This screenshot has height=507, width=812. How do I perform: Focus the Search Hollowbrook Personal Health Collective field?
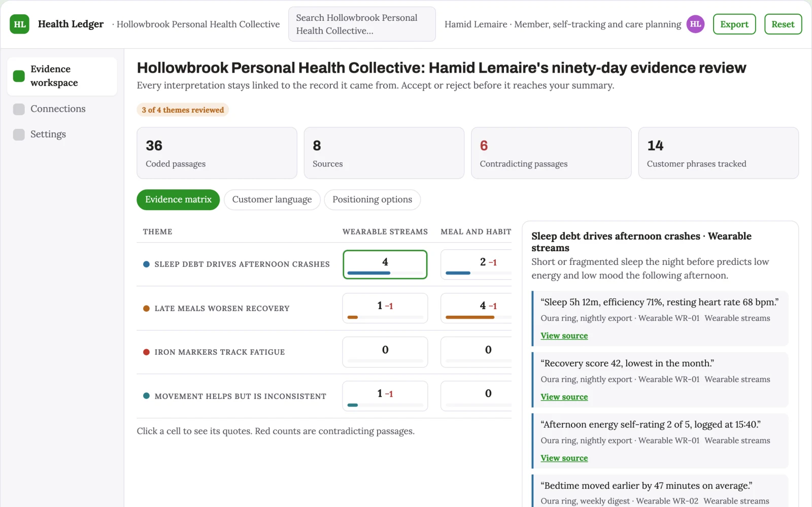[362, 24]
